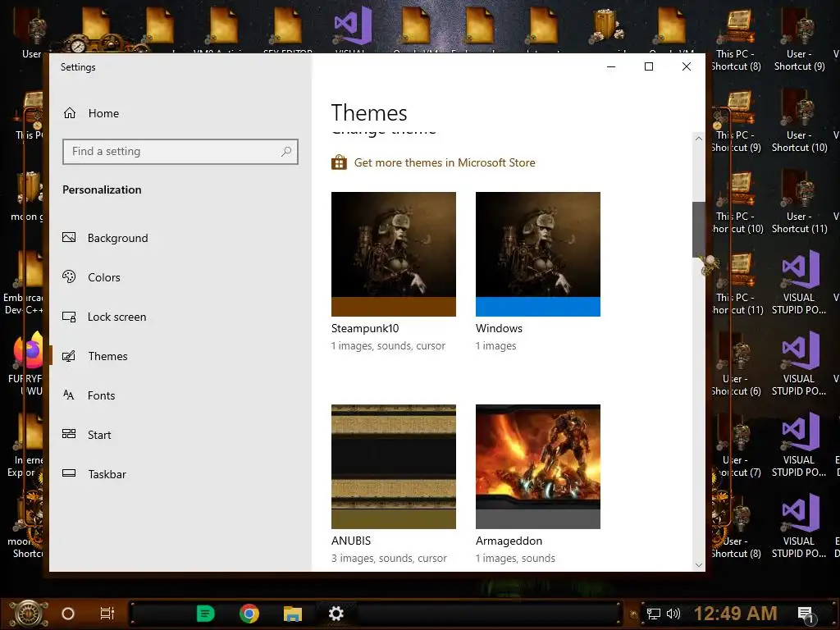
Task: Open Task View on the taskbar
Action: click(107, 614)
